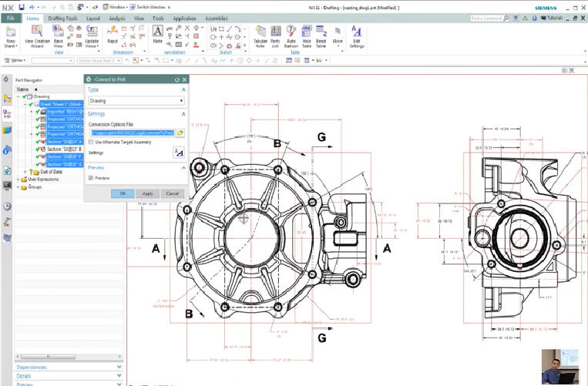588x386 pixels.
Task: Click the Name column header
Action: [x=22, y=89]
